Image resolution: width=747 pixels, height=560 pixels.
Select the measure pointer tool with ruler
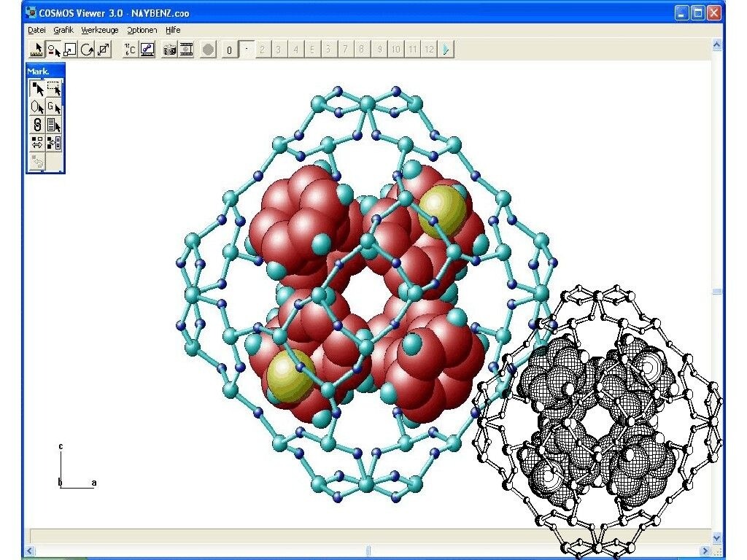[x=36, y=50]
